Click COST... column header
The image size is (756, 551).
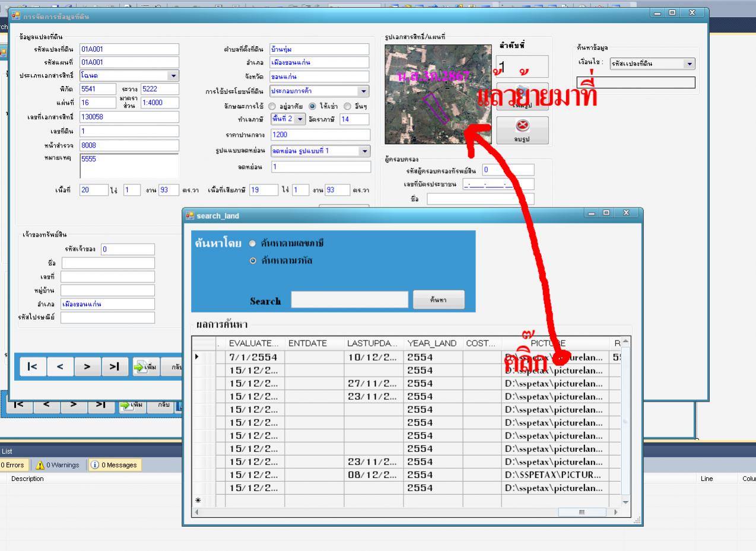point(482,343)
